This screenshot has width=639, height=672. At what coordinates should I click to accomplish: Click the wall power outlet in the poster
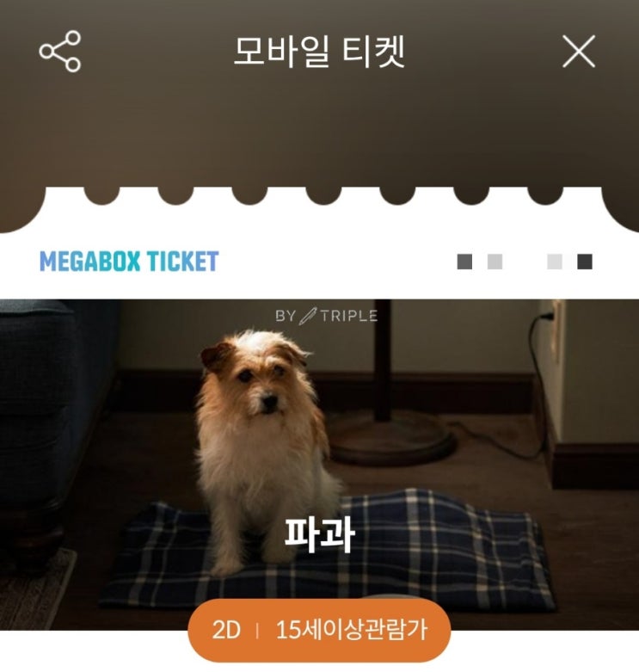[556, 330]
